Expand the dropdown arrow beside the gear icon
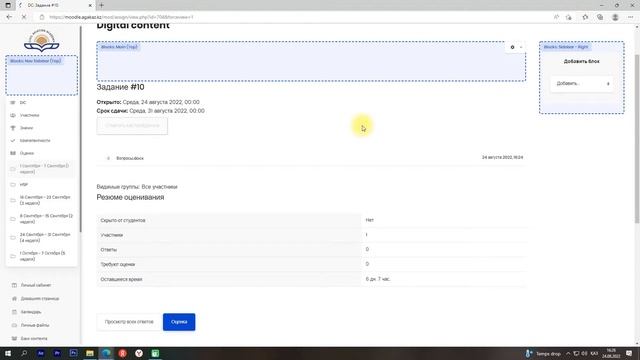The width and height of the screenshot is (640, 360). (x=521, y=47)
